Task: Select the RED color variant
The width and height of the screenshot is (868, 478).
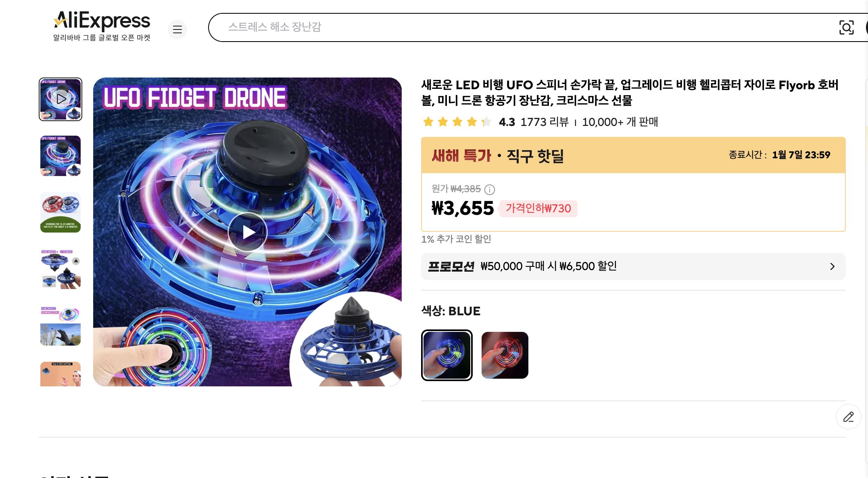Action: coord(505,355)
